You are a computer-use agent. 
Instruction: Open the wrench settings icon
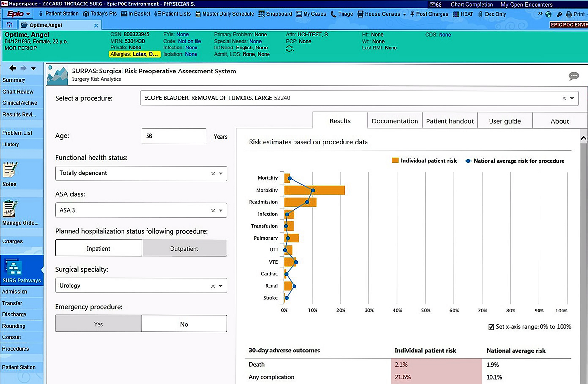point(559,14)
